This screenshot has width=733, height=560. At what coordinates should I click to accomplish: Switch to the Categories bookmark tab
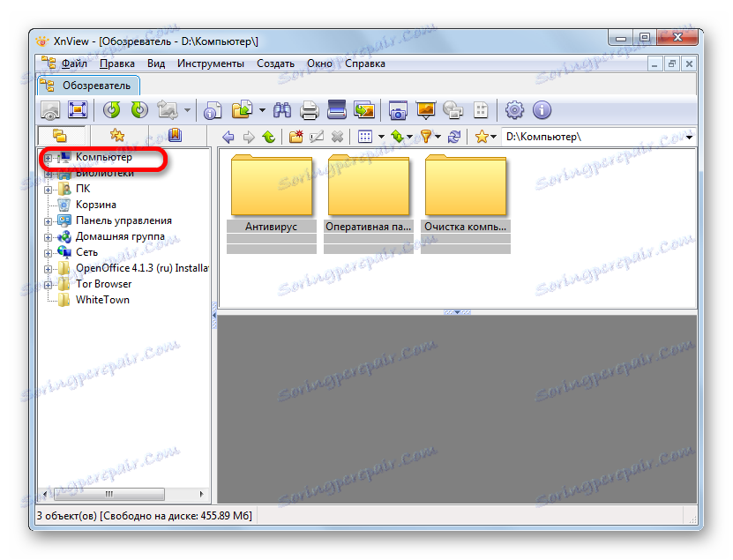(x=176, y=136)
